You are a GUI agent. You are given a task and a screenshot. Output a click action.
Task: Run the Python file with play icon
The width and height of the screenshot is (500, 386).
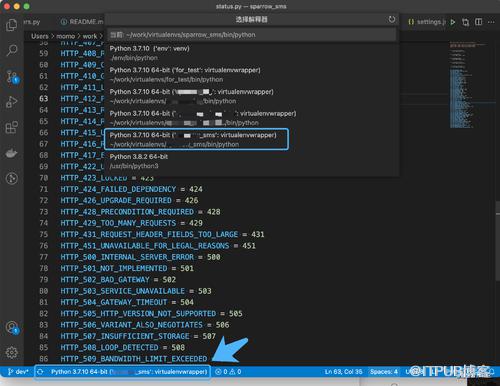(453, 22)
